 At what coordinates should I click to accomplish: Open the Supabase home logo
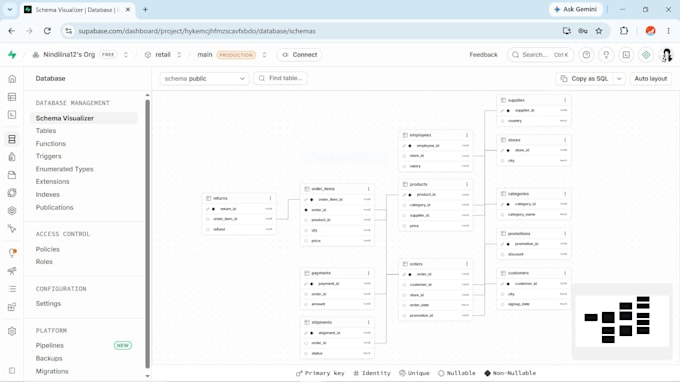12,55
